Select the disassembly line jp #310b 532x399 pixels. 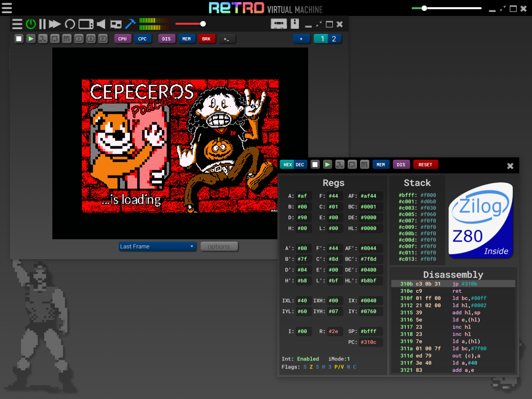tap(453, 284)
